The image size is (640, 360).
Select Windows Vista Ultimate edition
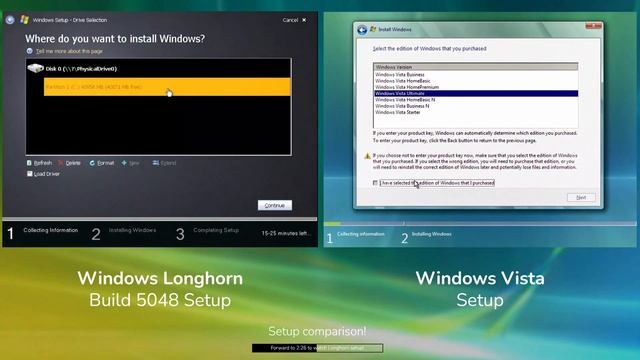coord(476,93)
